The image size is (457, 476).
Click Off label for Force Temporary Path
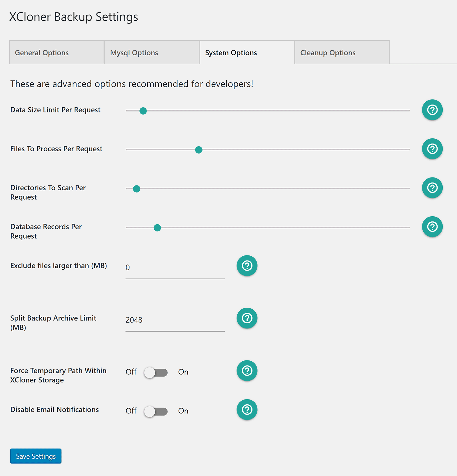pos(131,372)
